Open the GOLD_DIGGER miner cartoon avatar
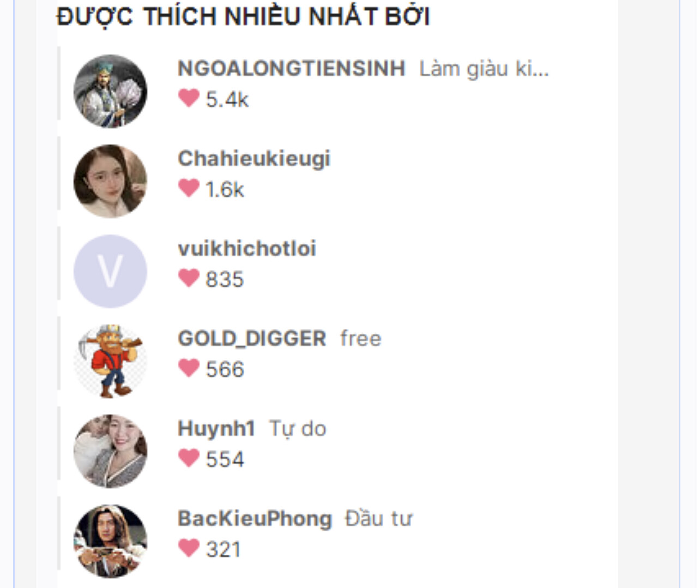Image resolution: width=700 pixels, height=588 pixels. coord(110,361)
